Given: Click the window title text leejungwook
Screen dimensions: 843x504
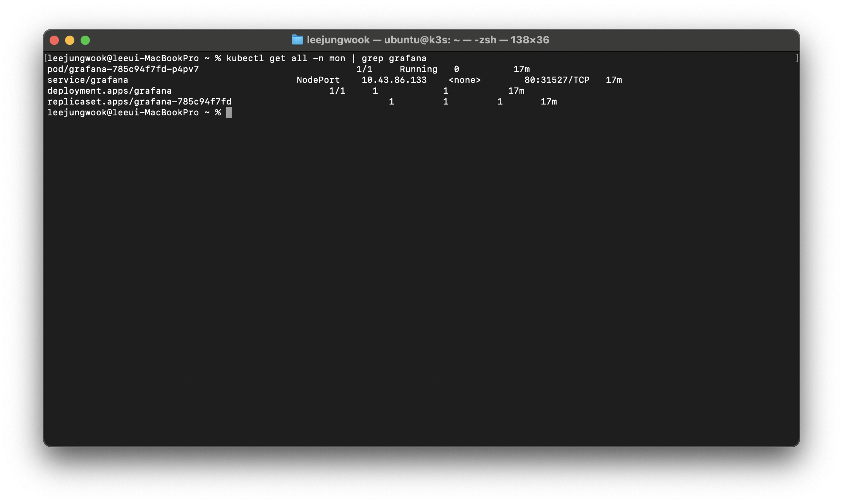Looking at the screenshot, I should click(x=338, y=40).
